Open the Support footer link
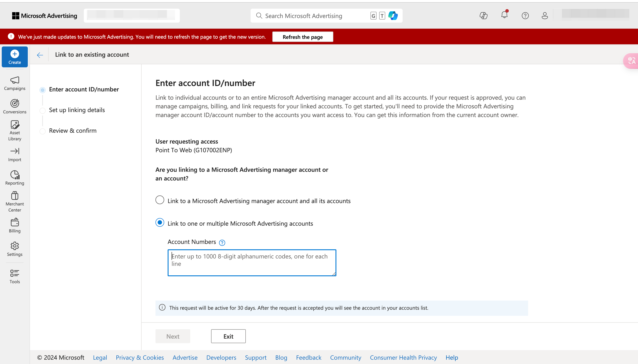 (x=256, y=357)
